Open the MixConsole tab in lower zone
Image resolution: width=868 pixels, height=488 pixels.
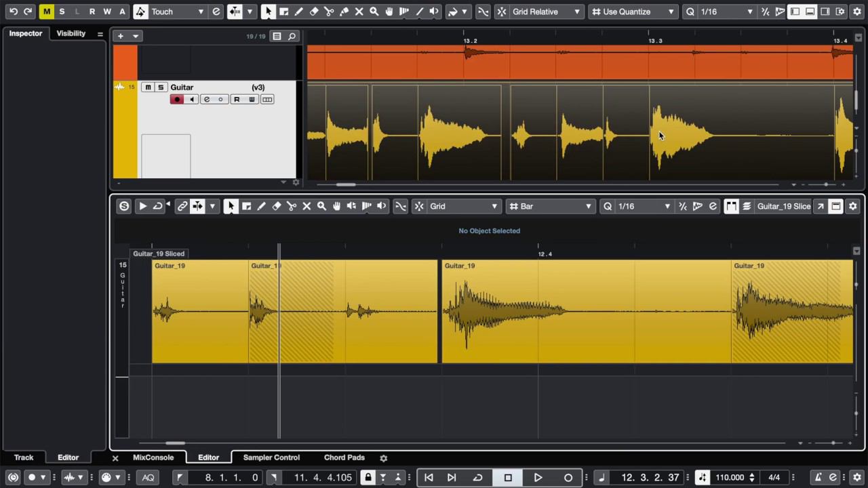pos(153,457)
